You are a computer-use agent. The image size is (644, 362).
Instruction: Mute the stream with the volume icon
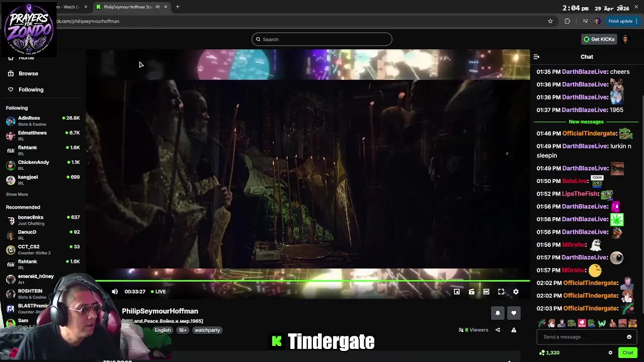point(115,292)
